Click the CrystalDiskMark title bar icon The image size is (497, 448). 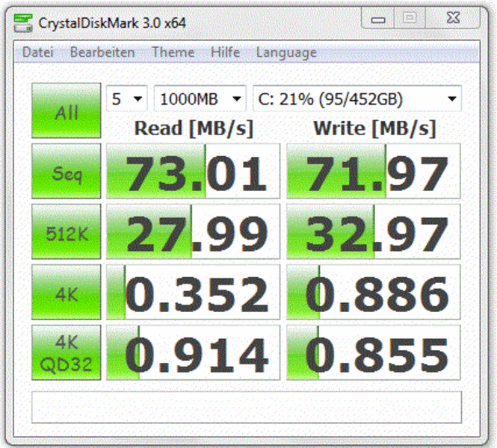[x=26, y=22]
